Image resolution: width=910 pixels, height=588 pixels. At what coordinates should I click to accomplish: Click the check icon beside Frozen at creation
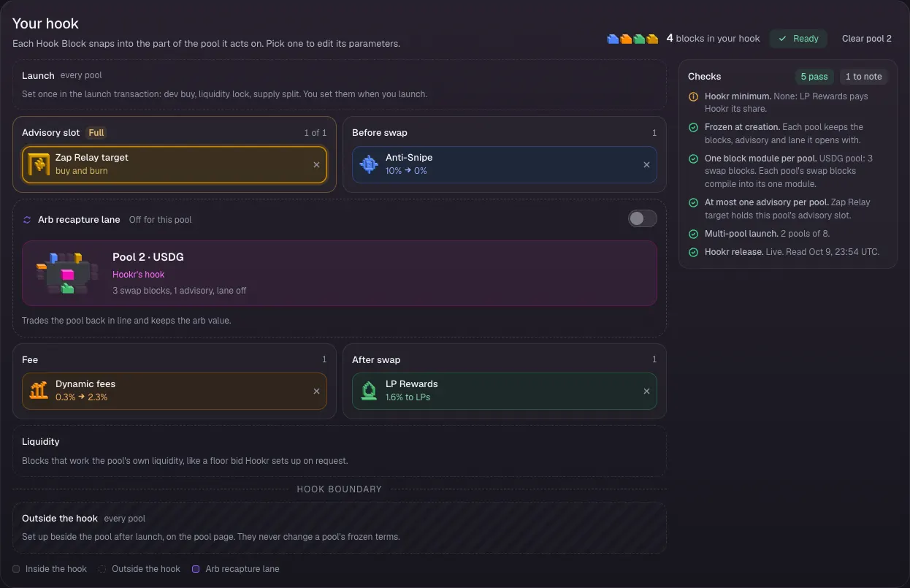(x=693, y=127)
